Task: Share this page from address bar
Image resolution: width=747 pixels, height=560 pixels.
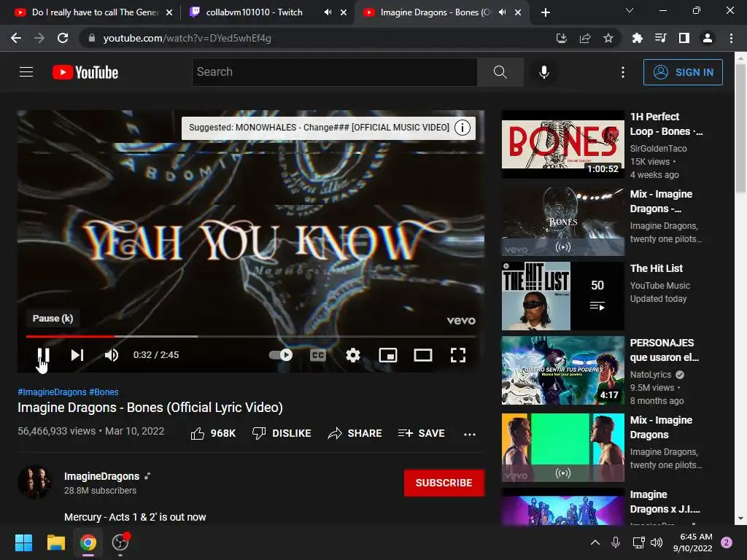Action: tap(585, 38)
